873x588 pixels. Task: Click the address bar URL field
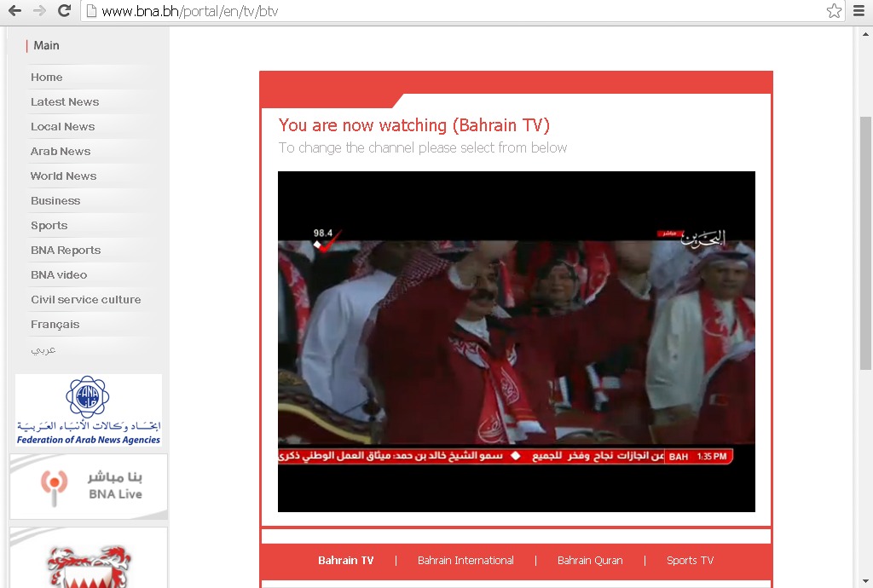(x=462, y=11)
